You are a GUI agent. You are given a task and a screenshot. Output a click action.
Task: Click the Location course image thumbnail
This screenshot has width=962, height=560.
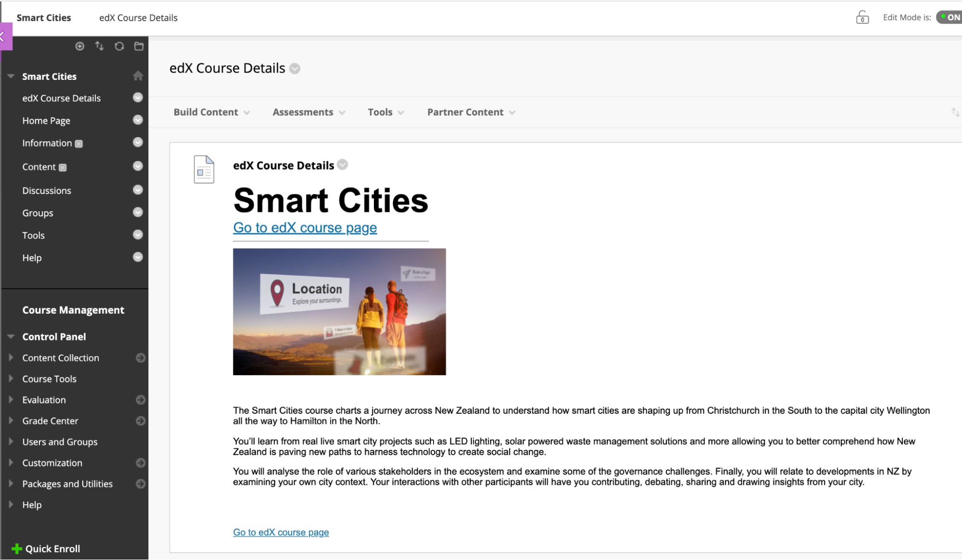pyautogui.click(x=339, y=312)
